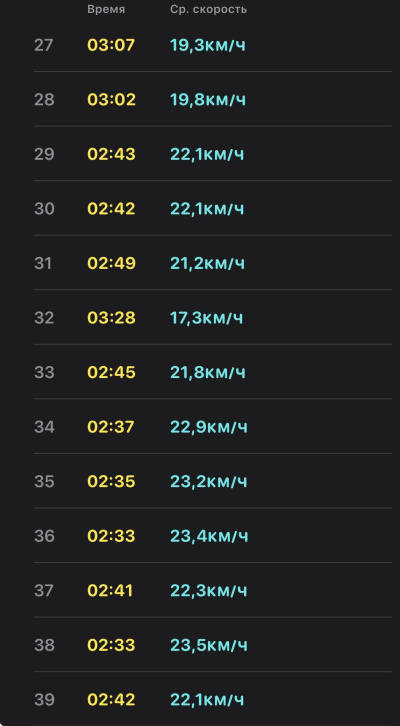Select speed 17,3км/ч in split 32
400x726 pixels.
pos(206,318)
